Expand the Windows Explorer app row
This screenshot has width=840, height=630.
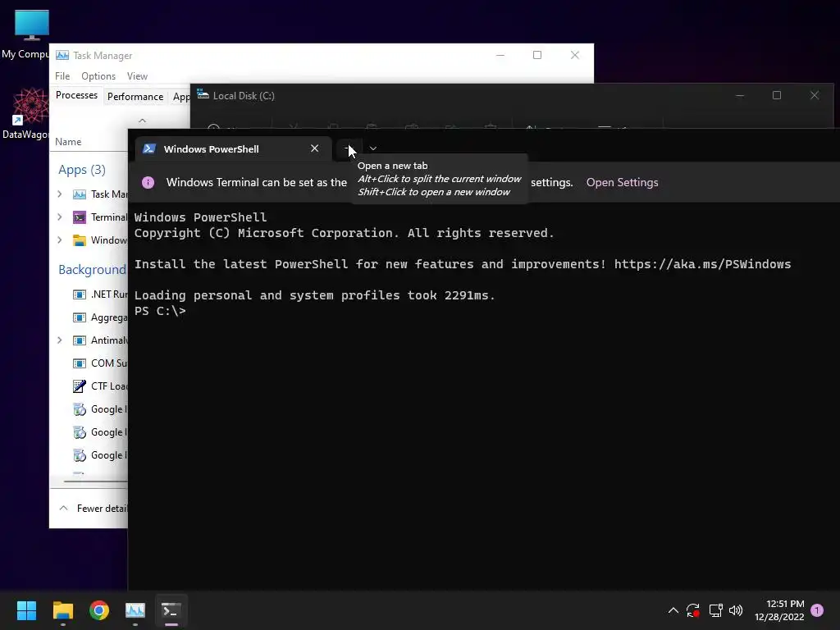pyautogui.click(x=59, y=240)
